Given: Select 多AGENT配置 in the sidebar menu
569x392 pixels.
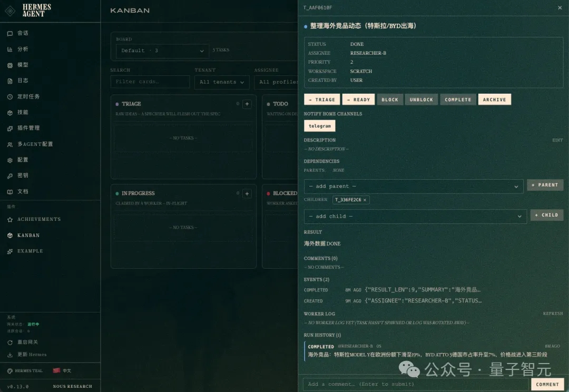Looking at the screenshot, I should tap(35, 144).
